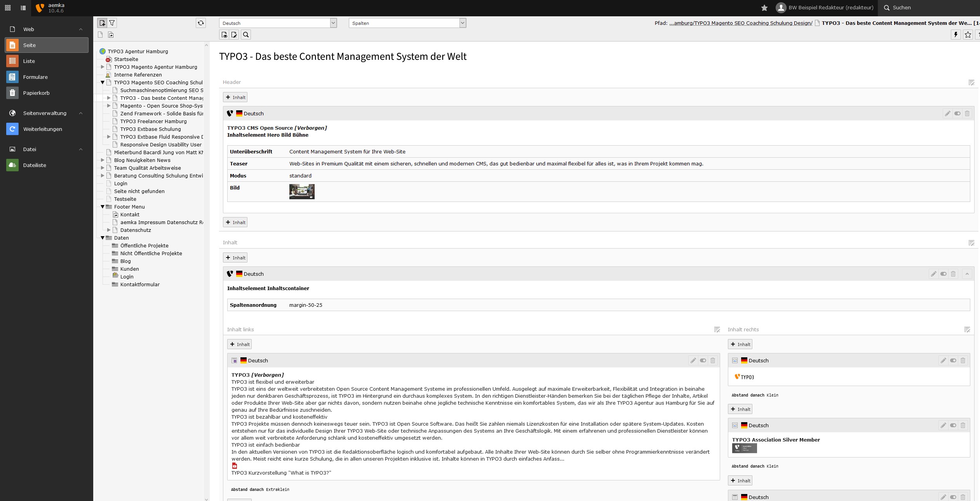Click the edit page properties icon
980x501 pixels.
pyautogui.click(x=234, y=35)
